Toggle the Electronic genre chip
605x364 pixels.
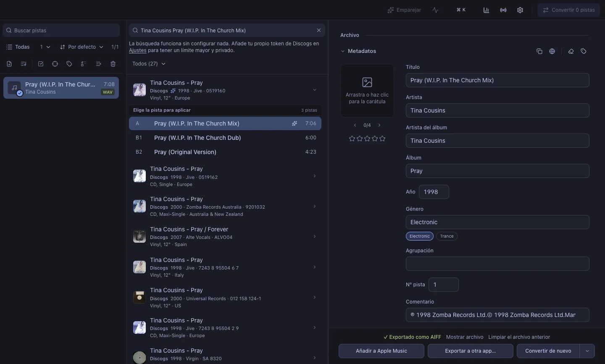[x=420, y=236]
